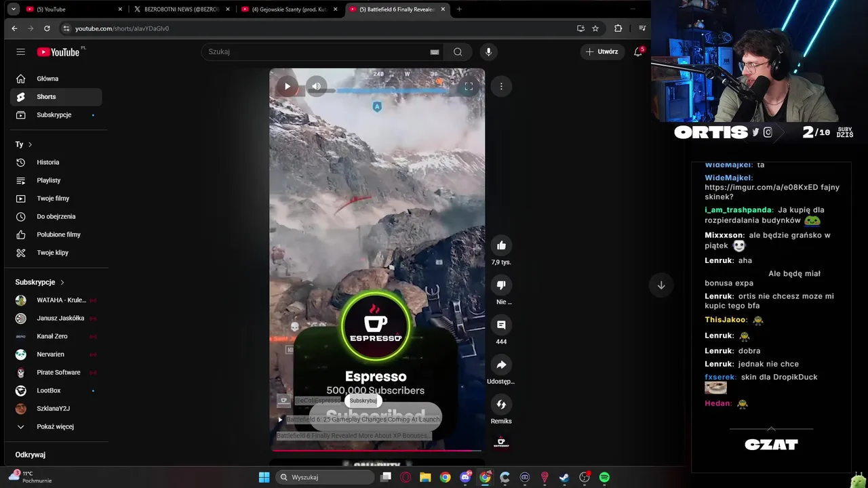This screenshot has height=488, width=868.
Task: Open Chrome tab search dropdown
Action: [13, 9]
